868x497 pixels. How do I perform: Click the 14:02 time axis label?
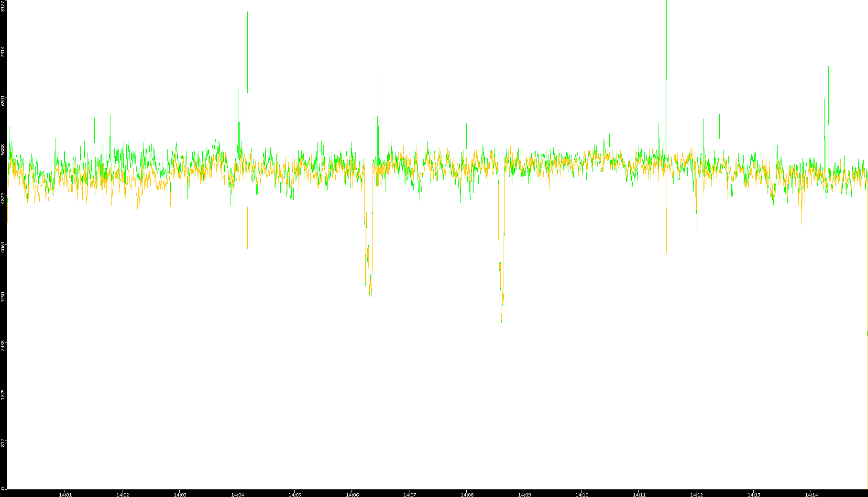122,495
